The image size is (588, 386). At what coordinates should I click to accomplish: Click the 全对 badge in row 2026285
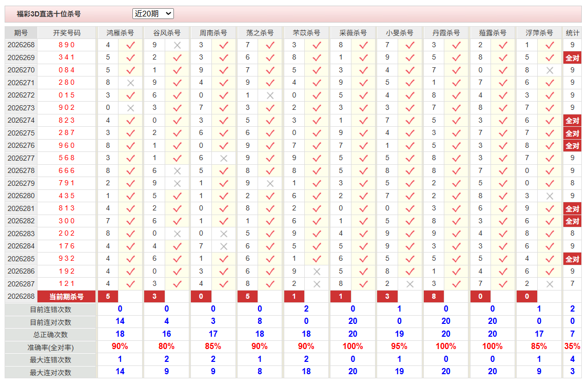click(572, 259)
